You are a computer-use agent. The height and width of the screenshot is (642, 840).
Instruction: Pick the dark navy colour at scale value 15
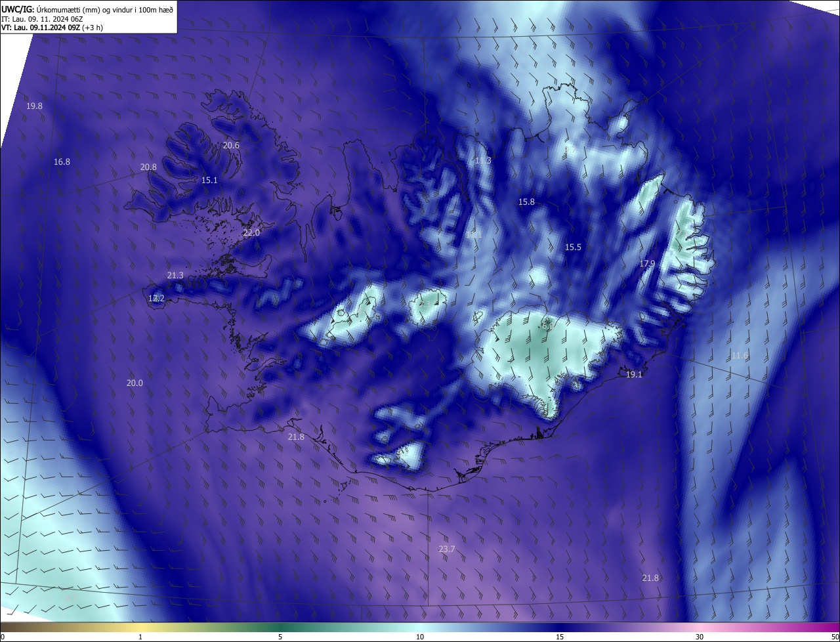[x=560, y=627]
